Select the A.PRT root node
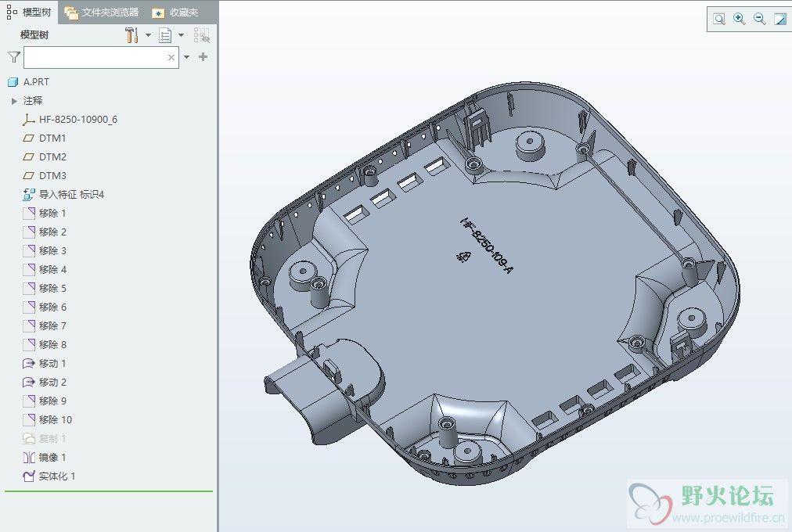Image resolution: width=792 pixels, height=532 pixels. tap(29, 82)
